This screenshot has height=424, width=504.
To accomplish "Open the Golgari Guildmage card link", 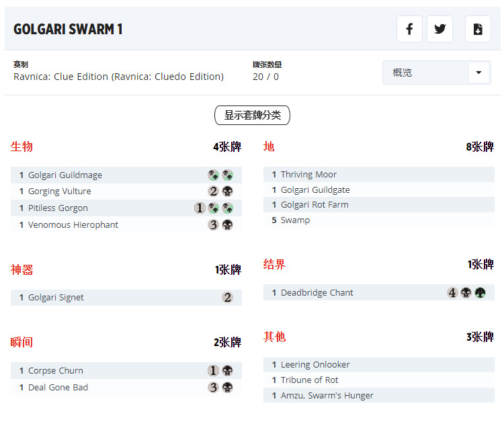I will 65,175.
